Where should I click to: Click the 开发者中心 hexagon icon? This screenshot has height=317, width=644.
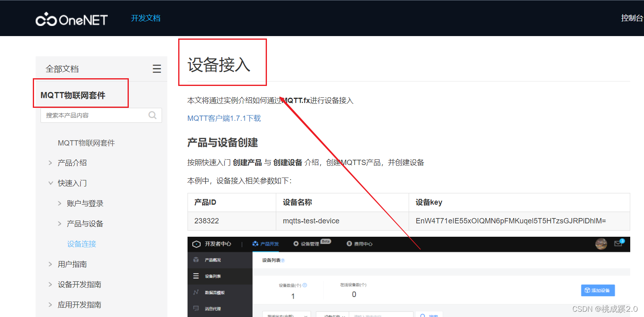pyautogui.click(x=196, y=244)
